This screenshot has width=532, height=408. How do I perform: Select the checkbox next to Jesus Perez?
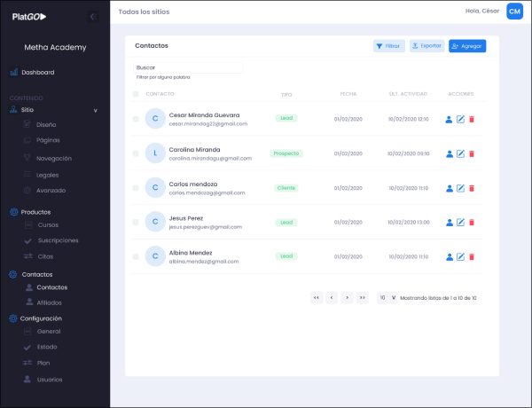point(136,223)
